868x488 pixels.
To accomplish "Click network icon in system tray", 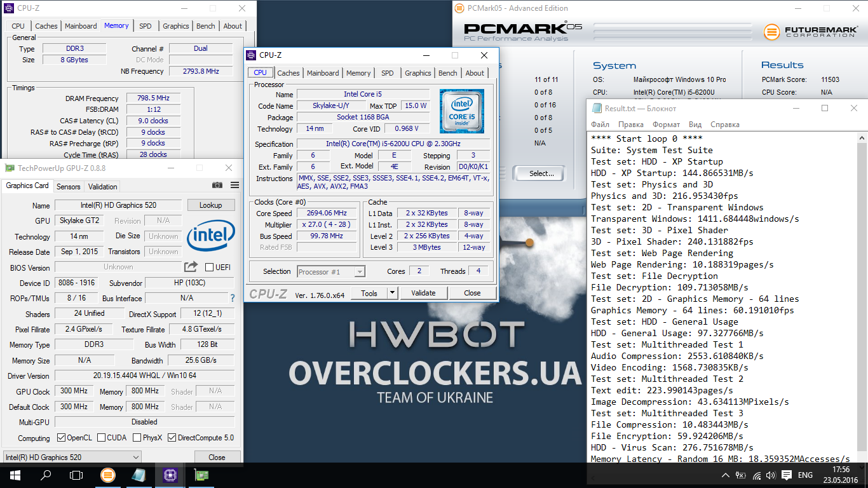I will pos(756,475).
